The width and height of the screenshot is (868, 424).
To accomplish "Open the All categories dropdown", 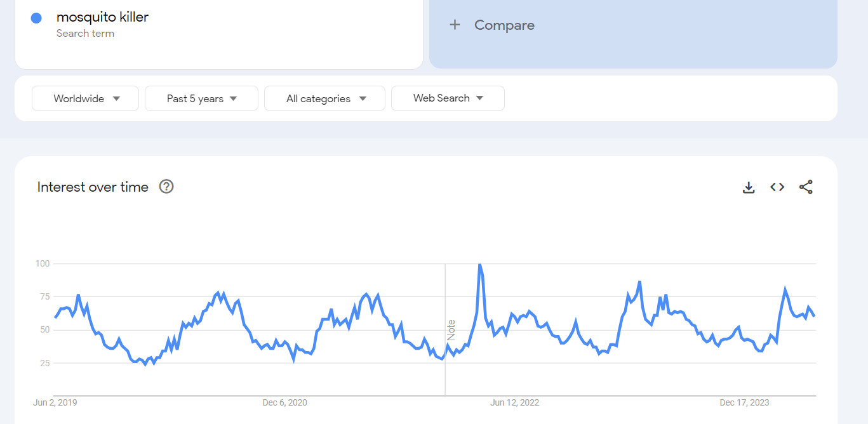I will click(324, 98).
